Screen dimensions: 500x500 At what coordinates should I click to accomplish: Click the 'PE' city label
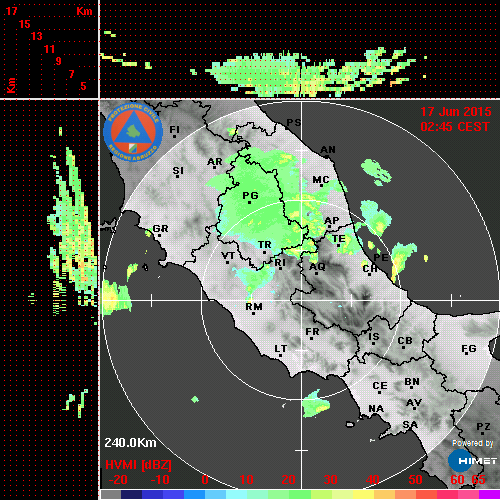point(381,257)
